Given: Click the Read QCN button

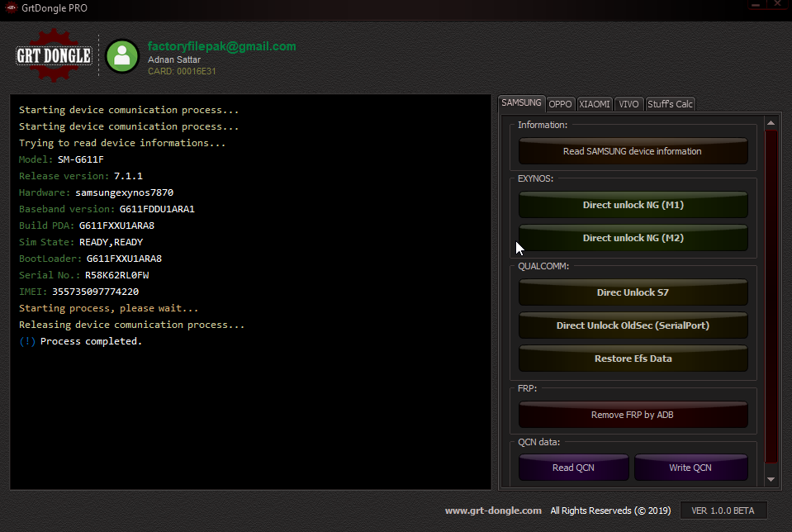Looking at the screenshot, I should click(x=573, y=468).
